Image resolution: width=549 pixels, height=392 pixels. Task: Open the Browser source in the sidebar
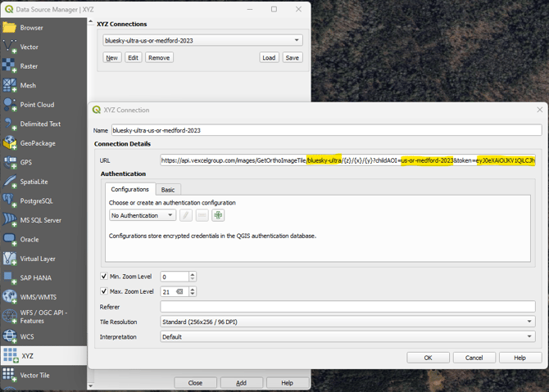coord(43,28)
